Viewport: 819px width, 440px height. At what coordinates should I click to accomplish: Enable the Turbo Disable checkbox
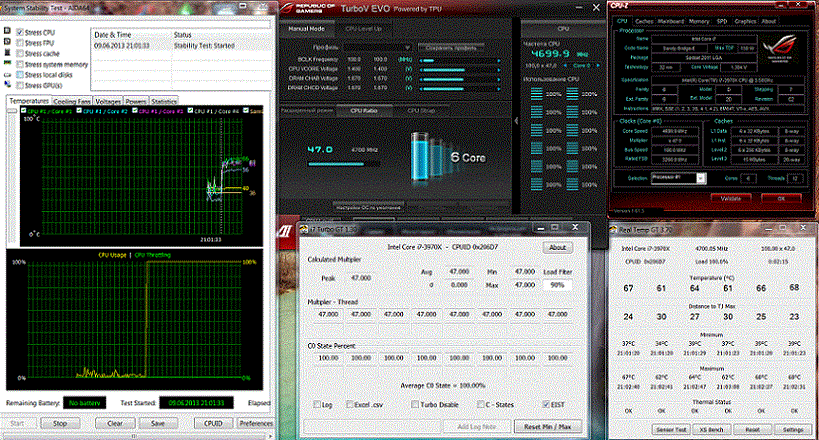416,404
